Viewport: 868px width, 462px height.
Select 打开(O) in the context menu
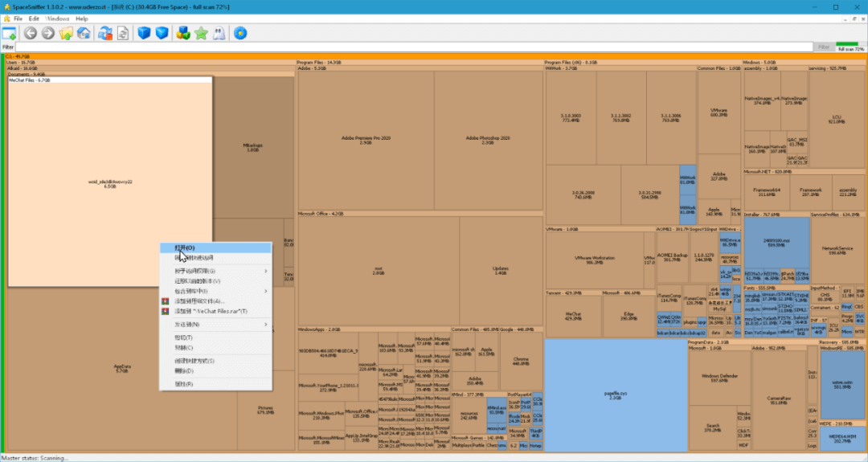[x=185, y=247]
